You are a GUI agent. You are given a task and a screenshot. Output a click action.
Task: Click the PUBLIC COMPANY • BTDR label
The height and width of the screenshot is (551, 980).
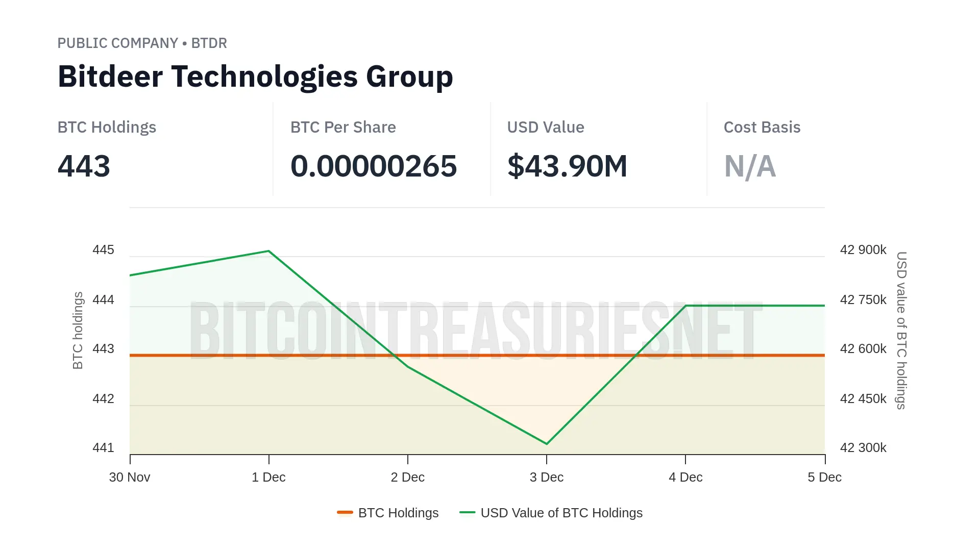[x=142, y=43]
